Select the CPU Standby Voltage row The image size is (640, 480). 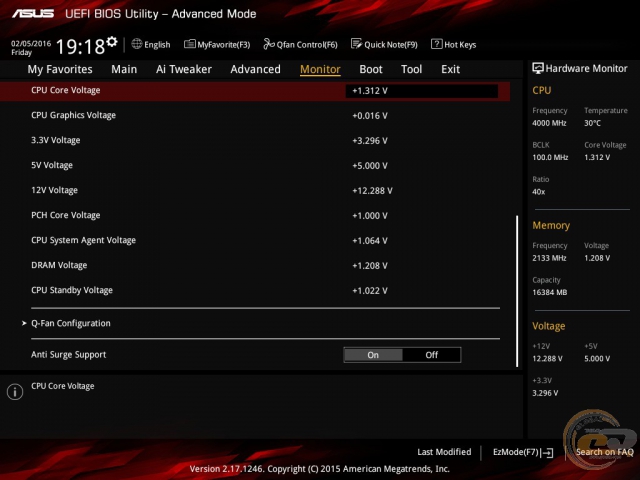point(255,290)
